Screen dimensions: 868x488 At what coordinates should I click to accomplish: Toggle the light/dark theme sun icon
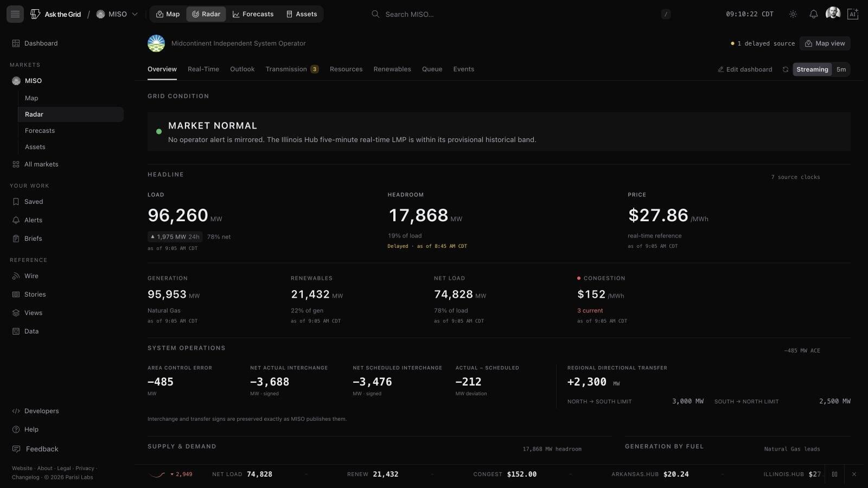pyautogui.click(x=793, y=14)
